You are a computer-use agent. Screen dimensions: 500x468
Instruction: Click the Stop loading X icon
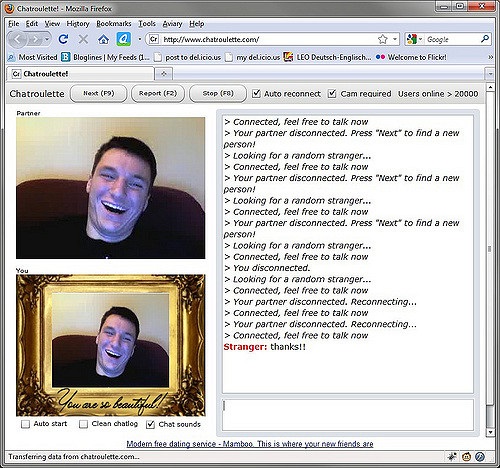[83, 40]
